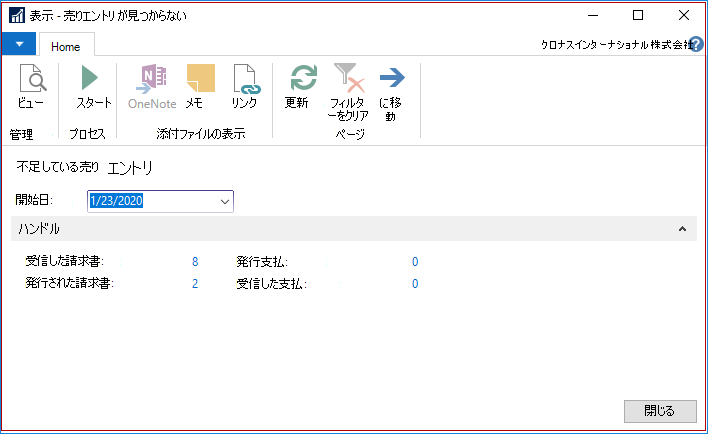
Task: Click the application icon in title bar
Action: 17,15
